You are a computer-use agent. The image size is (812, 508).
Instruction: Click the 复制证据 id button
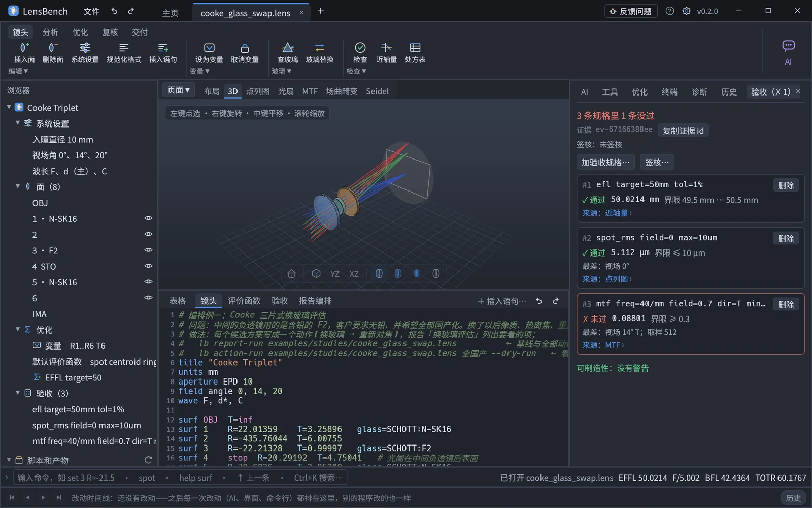click(x=683, y=131)
